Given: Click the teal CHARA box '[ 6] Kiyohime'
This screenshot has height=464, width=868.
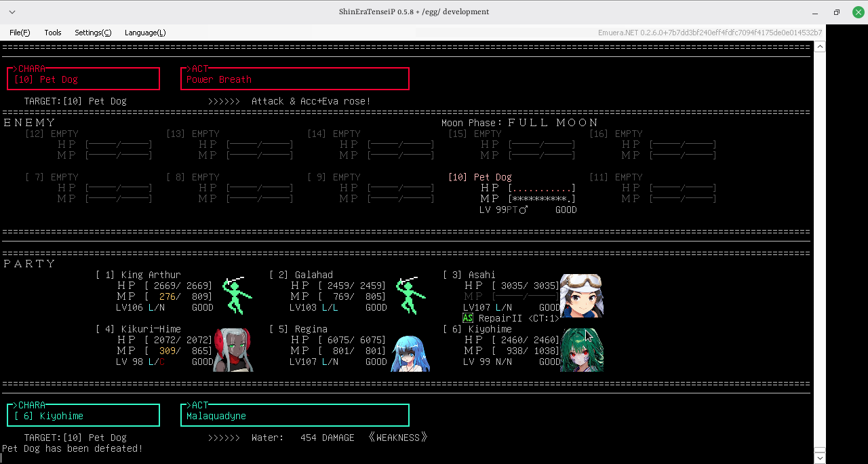Looking at the screenshot, I should (83, 415).
